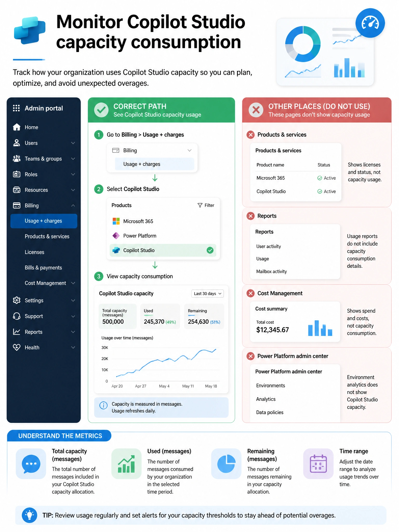
Task: Click the Users person icon
Action: [17, 143]
